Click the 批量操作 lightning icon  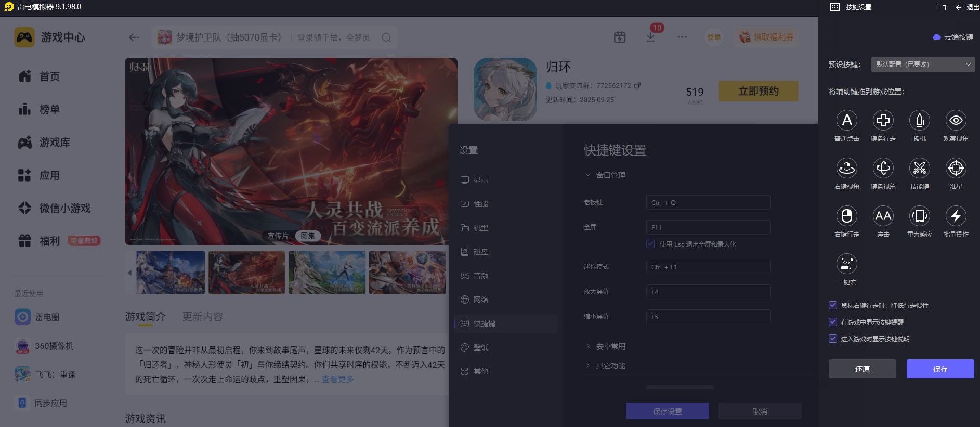point(956,216)
